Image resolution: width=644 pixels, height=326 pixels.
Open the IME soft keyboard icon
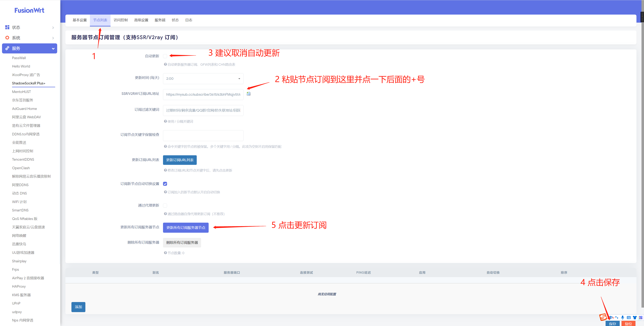click(x=629, y=317)
